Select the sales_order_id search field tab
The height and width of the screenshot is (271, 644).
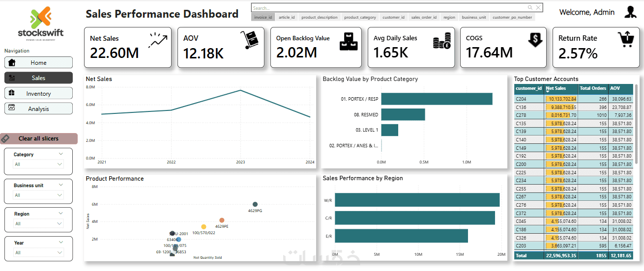click(424, 17)
